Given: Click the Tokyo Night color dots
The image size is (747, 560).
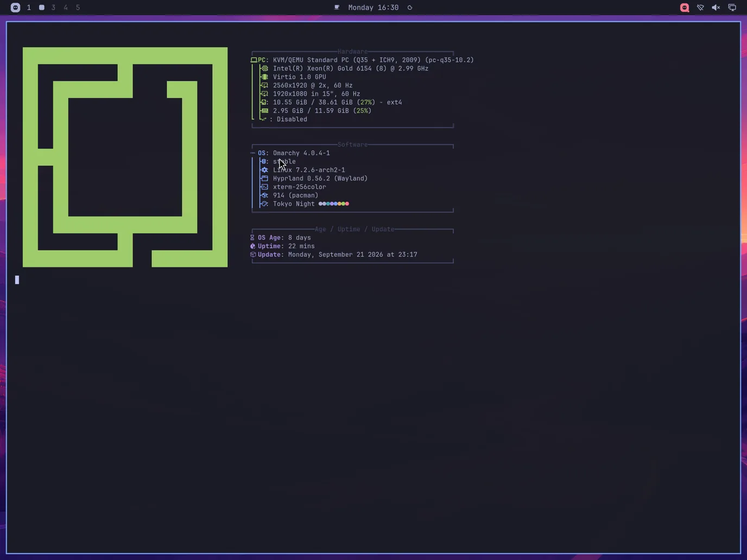Looking at the screenshot, I should (x=334, y=204).
